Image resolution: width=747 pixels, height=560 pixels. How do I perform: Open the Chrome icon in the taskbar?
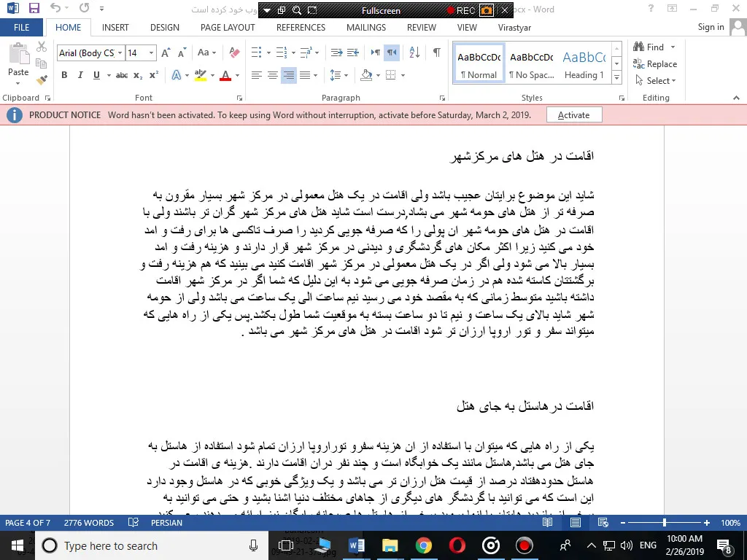423,545
